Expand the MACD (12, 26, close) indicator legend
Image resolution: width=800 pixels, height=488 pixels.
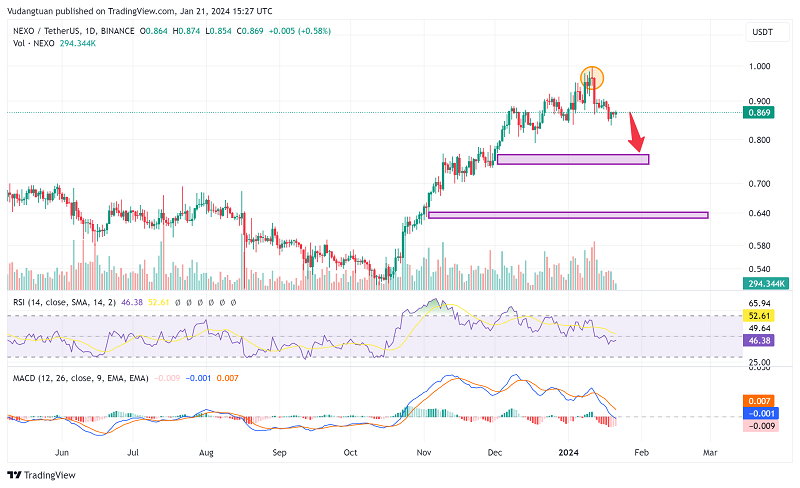[x=69, y=377]
